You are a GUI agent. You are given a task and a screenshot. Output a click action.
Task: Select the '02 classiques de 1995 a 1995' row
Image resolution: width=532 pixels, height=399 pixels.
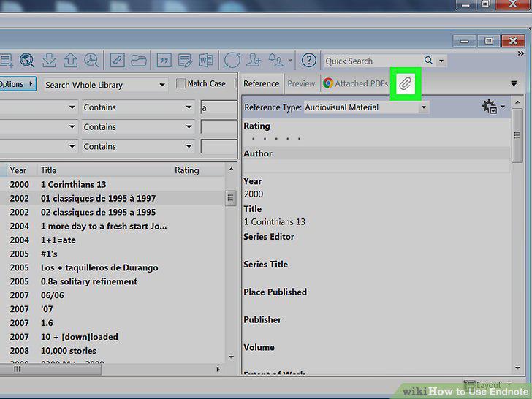[112, 212]
